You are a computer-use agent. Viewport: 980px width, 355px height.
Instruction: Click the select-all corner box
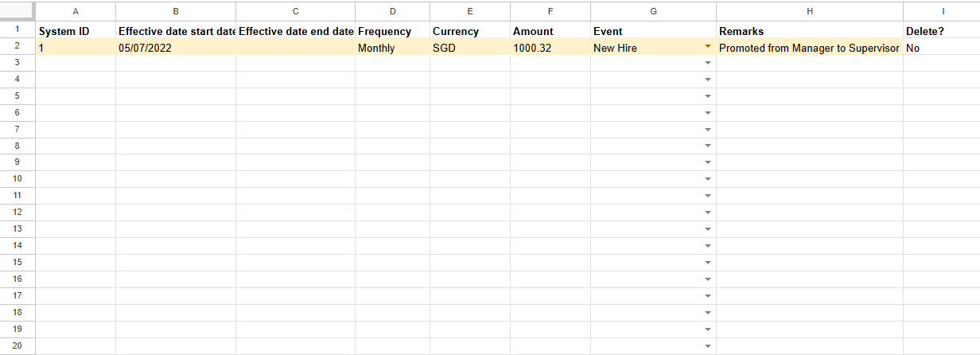tap(17, 11)
